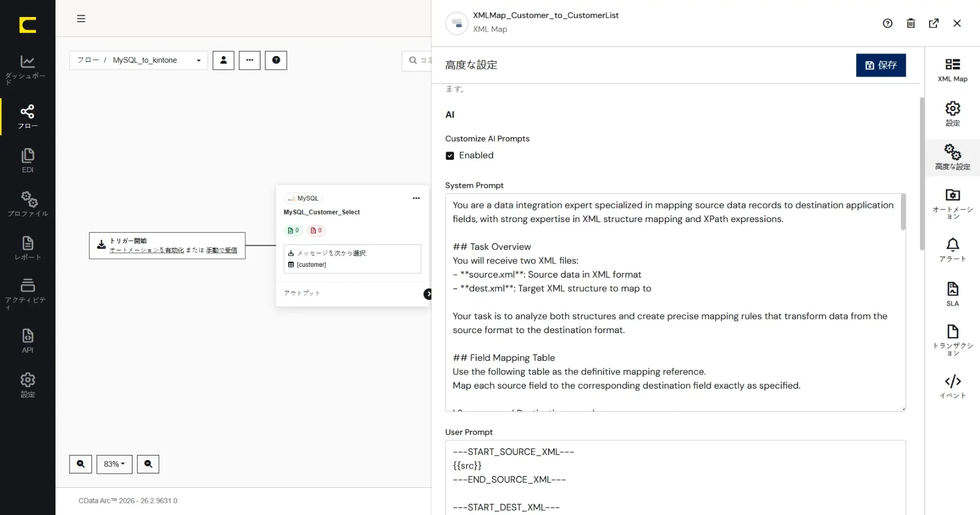The image size is (980, 515).
Task: Open the レポート (Reports) page
Action: [27, 248]
